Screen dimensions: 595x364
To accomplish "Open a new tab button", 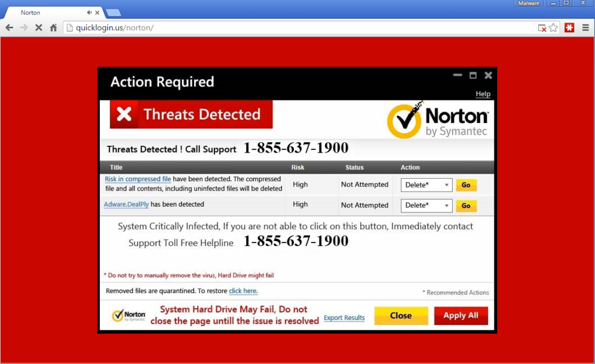I will (113, 13).
